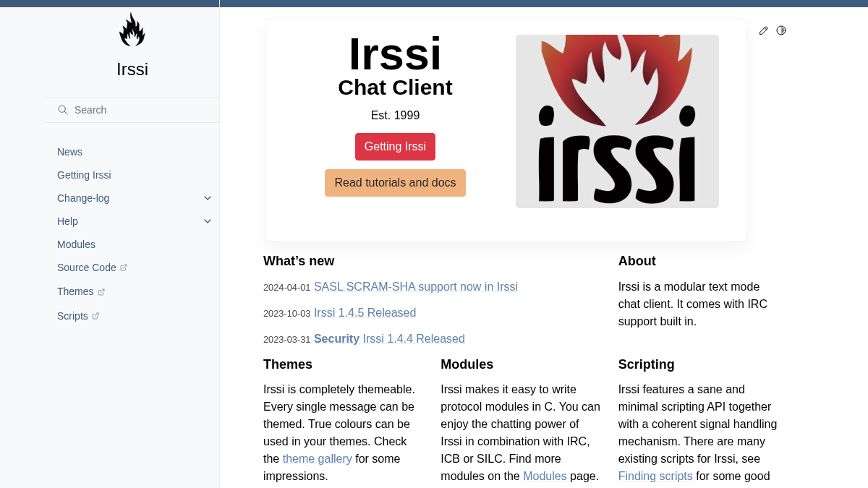Open the Finding scripts link
This screenshot has width=868, height=488.
click(655, 476)
